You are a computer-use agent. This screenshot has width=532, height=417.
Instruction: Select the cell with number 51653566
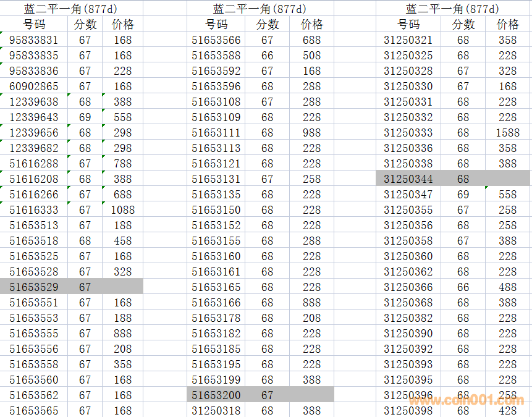(x=216, y=40)
